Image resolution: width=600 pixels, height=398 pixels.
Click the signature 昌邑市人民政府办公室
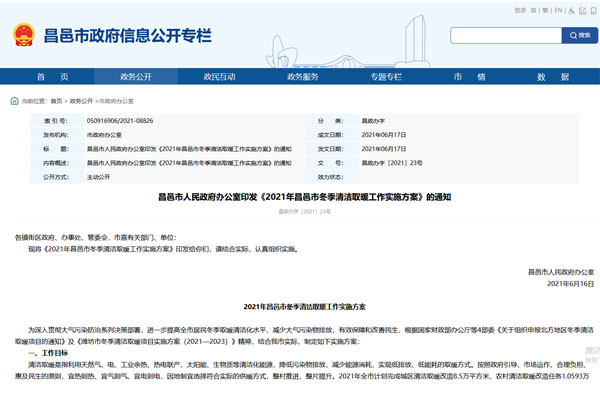561,272
